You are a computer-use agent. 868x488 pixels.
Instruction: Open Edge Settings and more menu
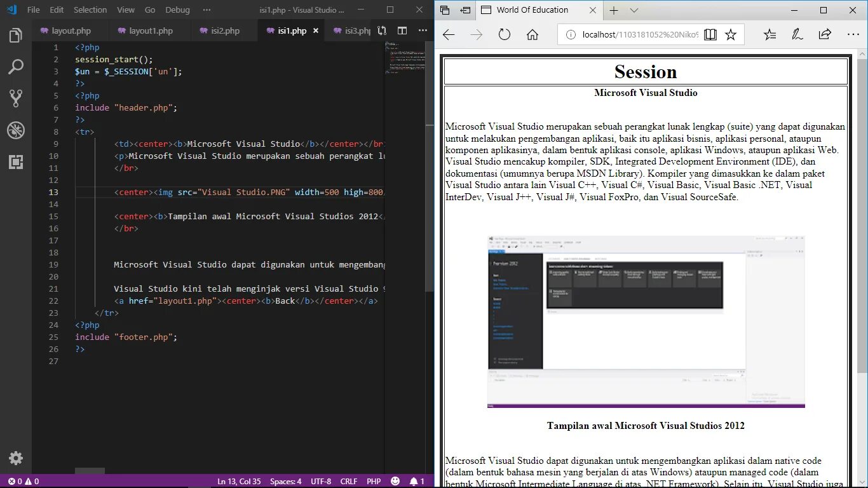pos(853,35)
